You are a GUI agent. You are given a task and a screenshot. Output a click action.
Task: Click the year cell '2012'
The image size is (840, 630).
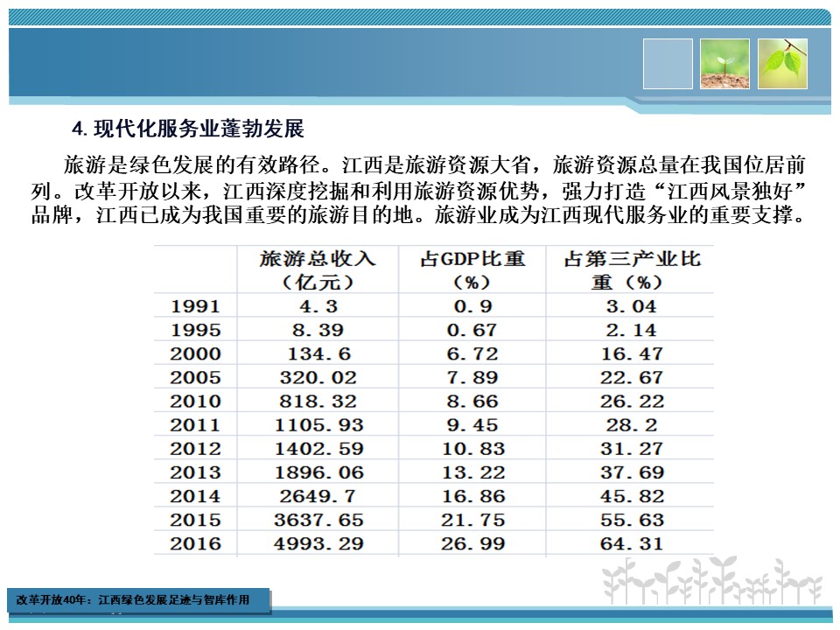195,448
